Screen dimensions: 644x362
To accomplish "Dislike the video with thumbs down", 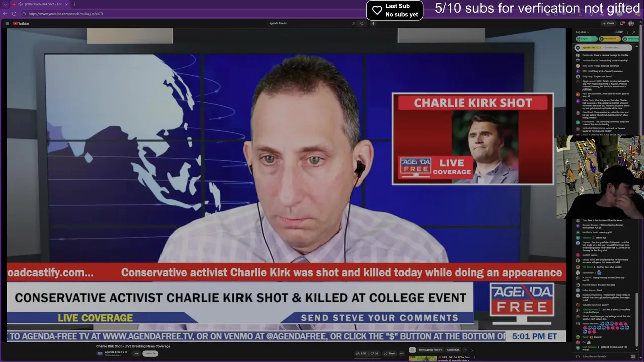I will pos(373,353).
